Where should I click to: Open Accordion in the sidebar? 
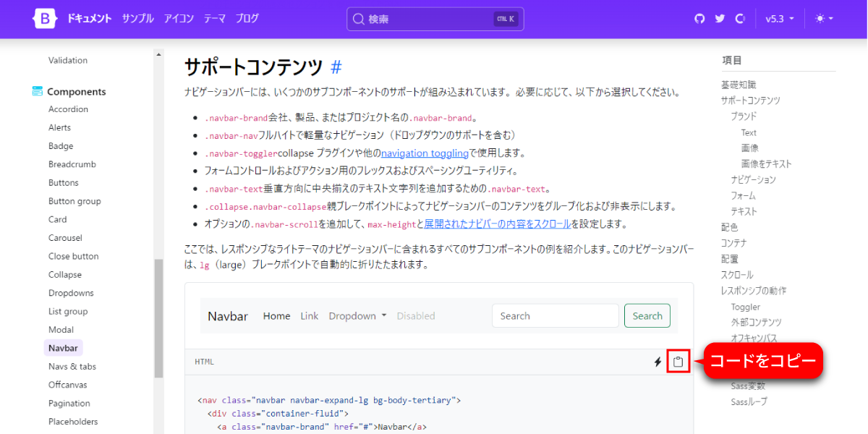point(68,109)
